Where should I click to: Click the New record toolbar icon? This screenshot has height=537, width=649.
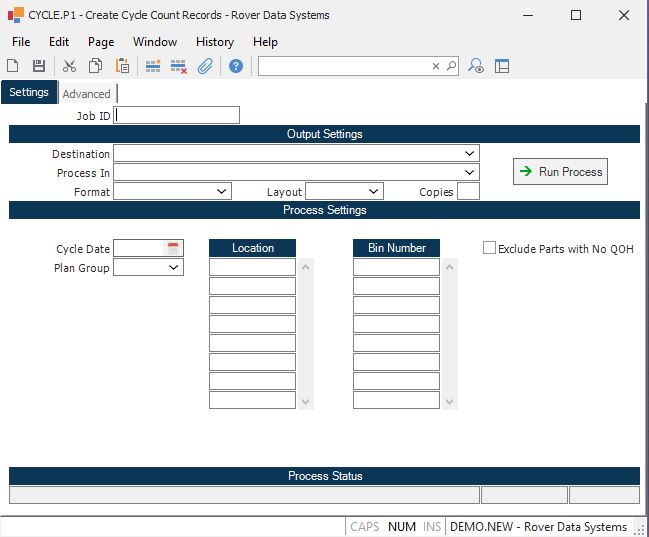(x=13, y=66)
